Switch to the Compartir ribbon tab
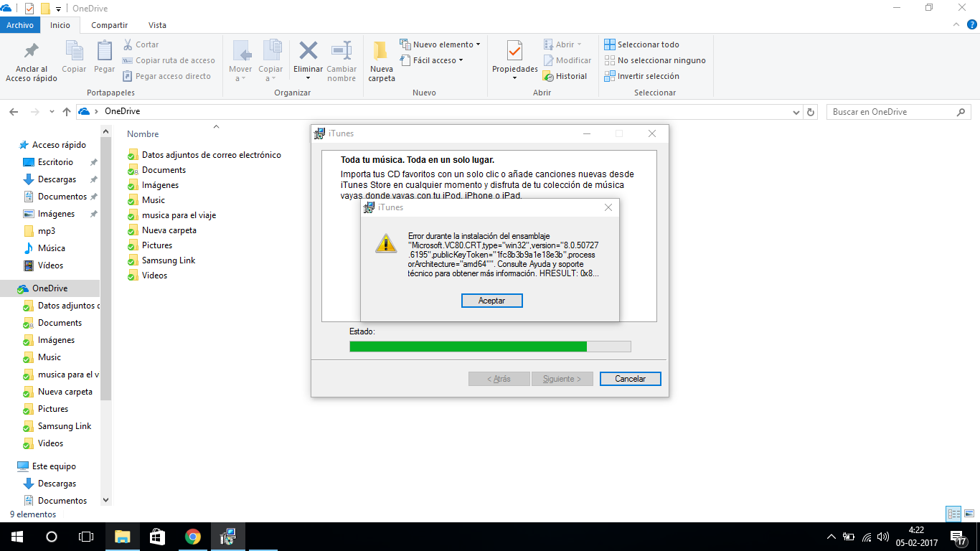The width and height of the screenshot is (980, 551). [x=110, y=25]
